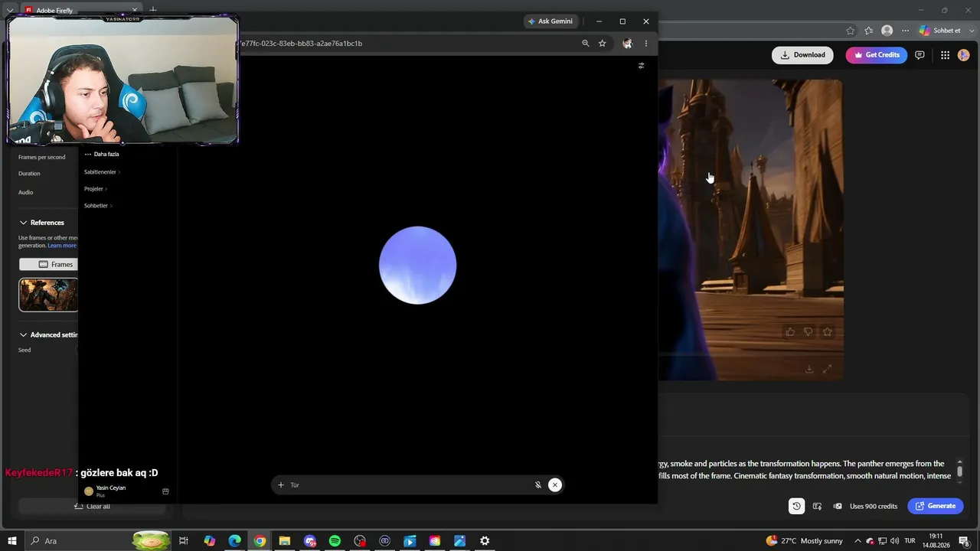Switch to the Adobe Firefly browser tab
Viewport: 980px width, 551px height.
coord(80,11)
